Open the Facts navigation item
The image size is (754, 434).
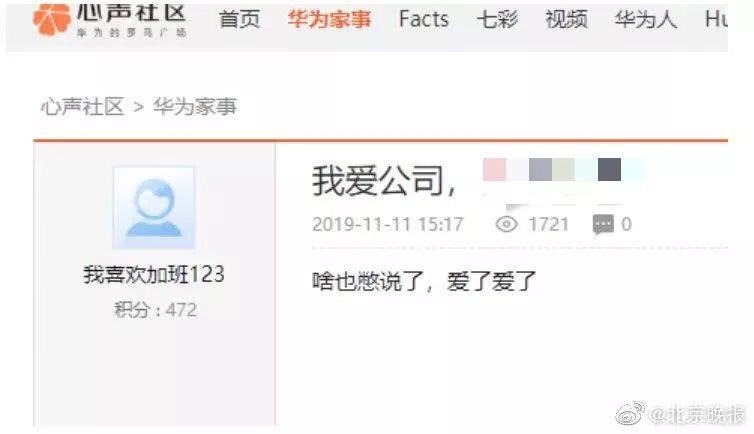tap(424, 19)
